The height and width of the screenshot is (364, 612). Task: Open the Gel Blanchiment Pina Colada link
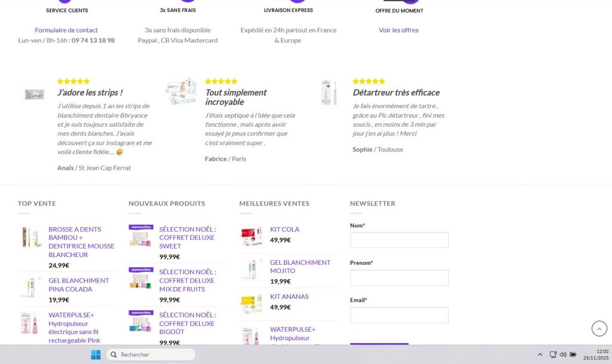[79, 285]
